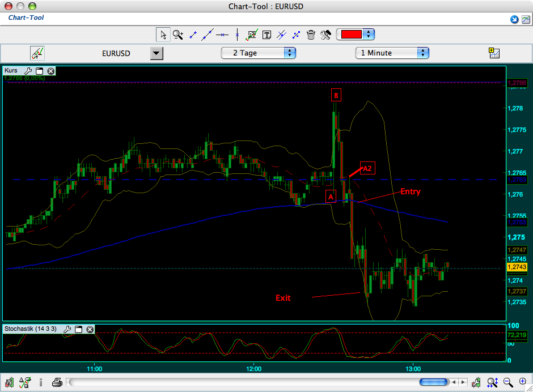Click the zoom out magnifier icon
This screenshot has width=533, height=392.
point(508,382)
